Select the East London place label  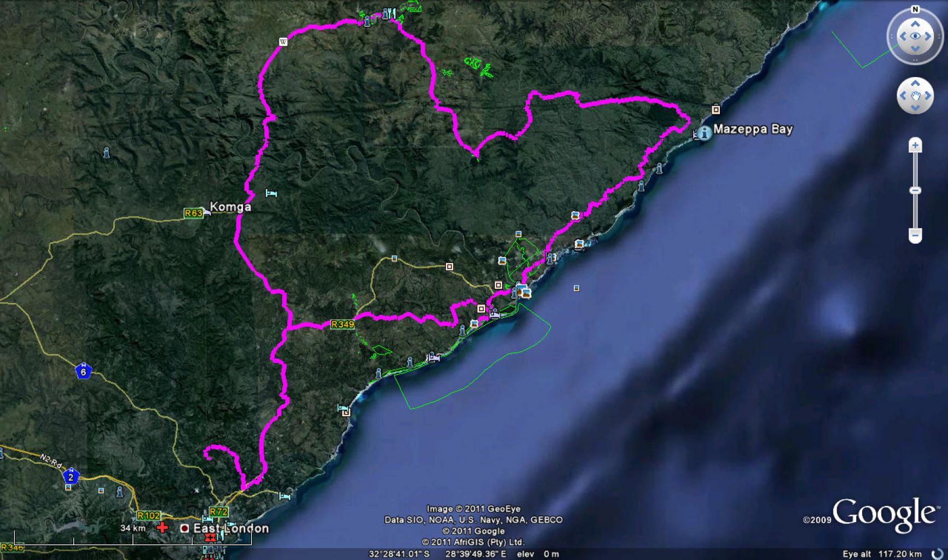tap(231, 528)
